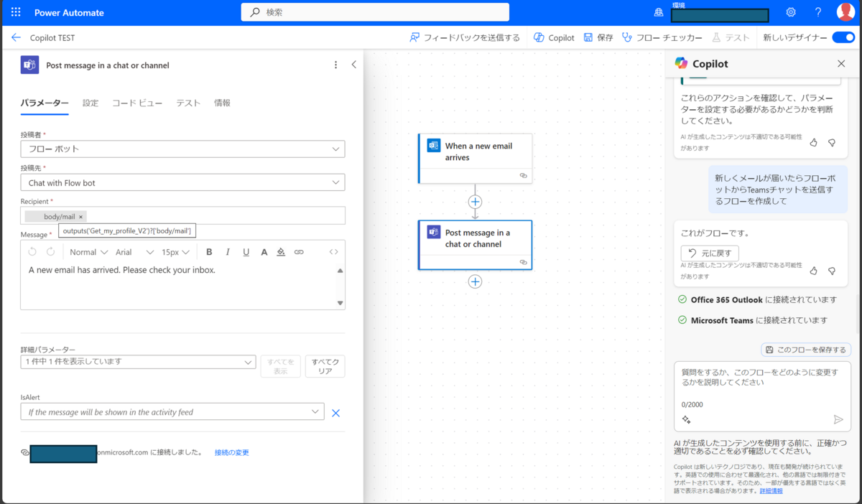862x504 pixels.
Task: Click the テスト button in the command bar
Action: pos(731,37)
